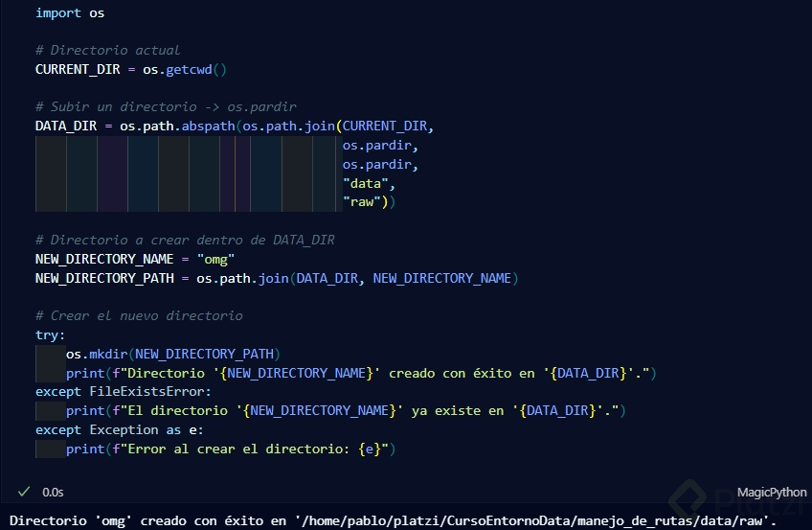Screen dimensions: 812x530
Task: Place cursor on '# Directorio actual' comment
Action: pos(107,50)
